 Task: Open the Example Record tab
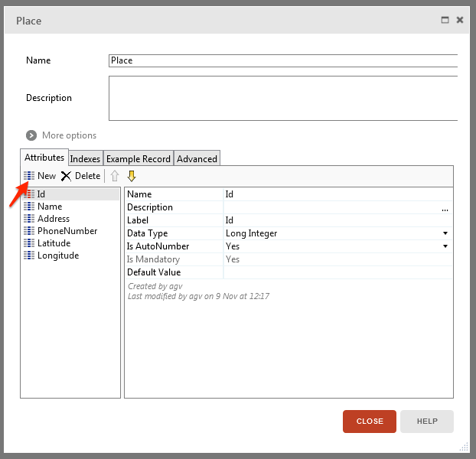[x=139, y=158]
